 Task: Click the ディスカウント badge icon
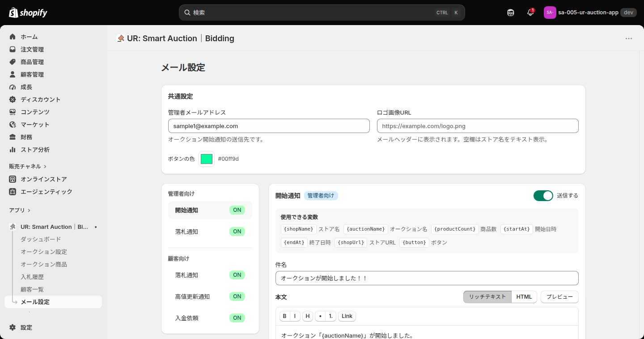pyautogui.click(x=13, y=99)
